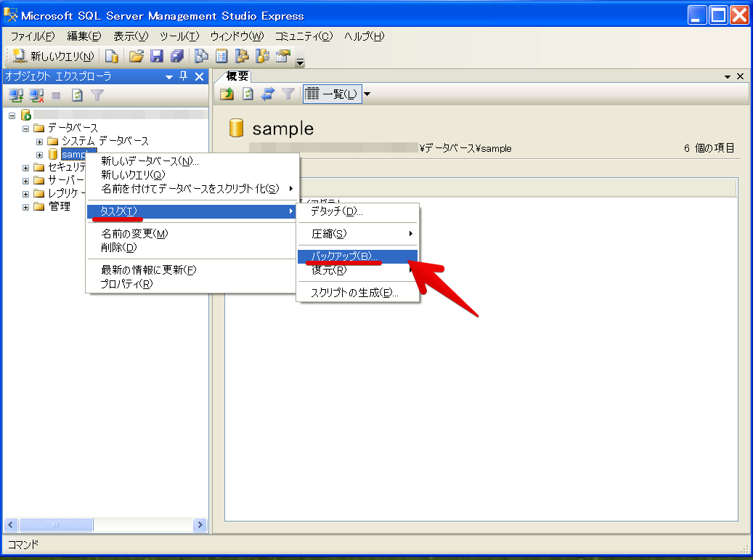Choose 新しいクエリ(Q) from context menu
Screen dimensions: 753x560
click(191, 175)
